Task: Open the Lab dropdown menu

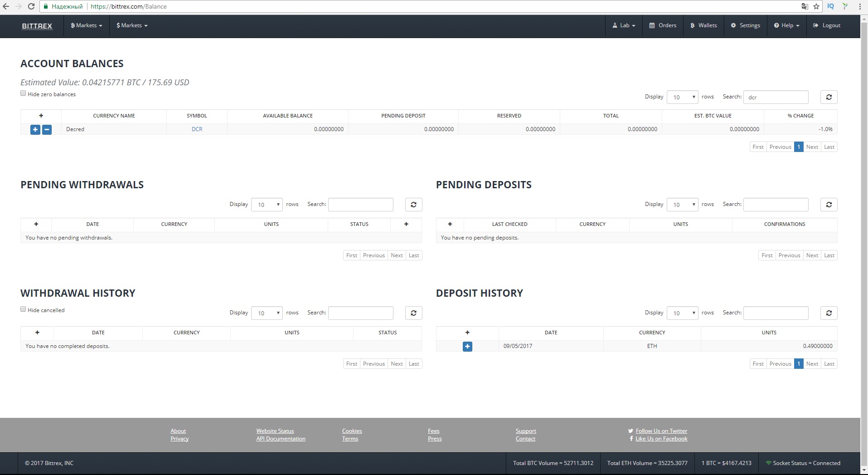Action: tap(624, 25)
